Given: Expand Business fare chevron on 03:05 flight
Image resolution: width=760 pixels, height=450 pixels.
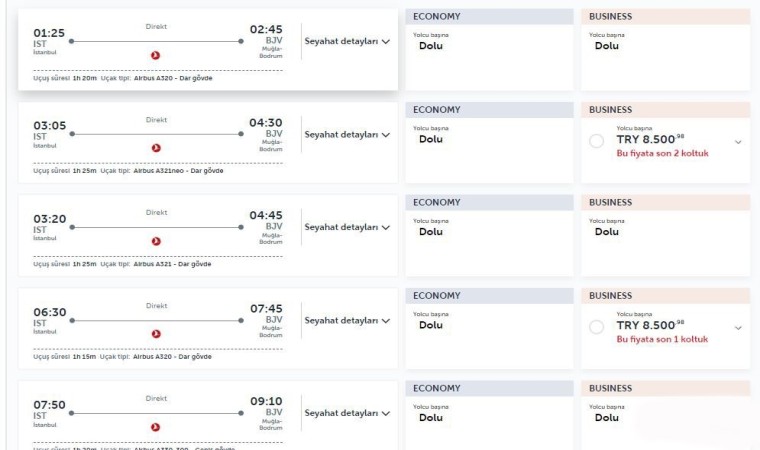Looking at the screenshot, I should (738, 142).
